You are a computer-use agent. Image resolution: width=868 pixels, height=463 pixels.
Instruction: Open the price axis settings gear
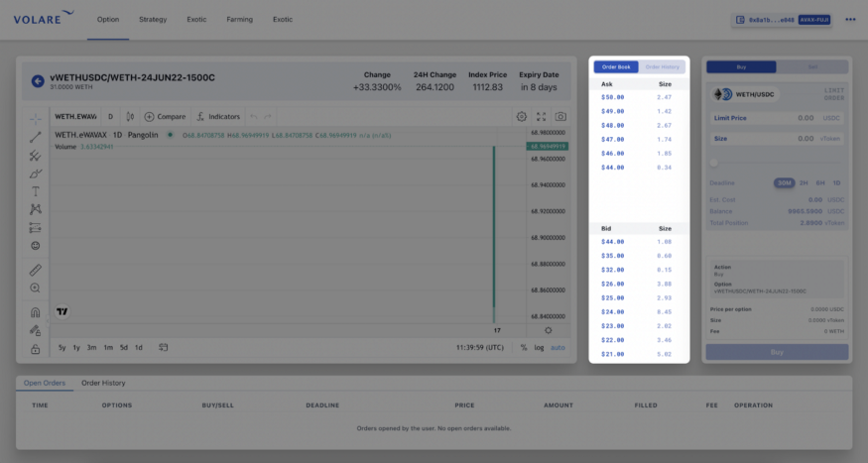pyautogui.click(x=548, y=330)
